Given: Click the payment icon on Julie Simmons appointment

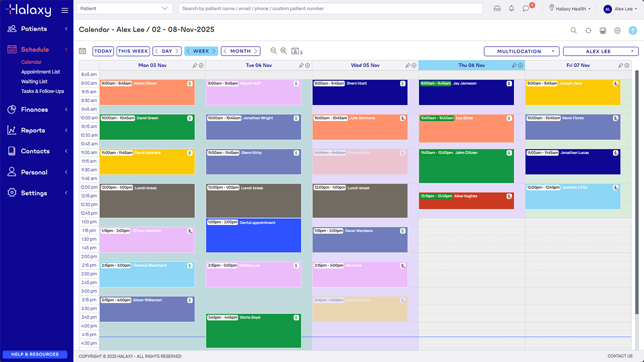Looking at the screenshot, I should point(403,118).
